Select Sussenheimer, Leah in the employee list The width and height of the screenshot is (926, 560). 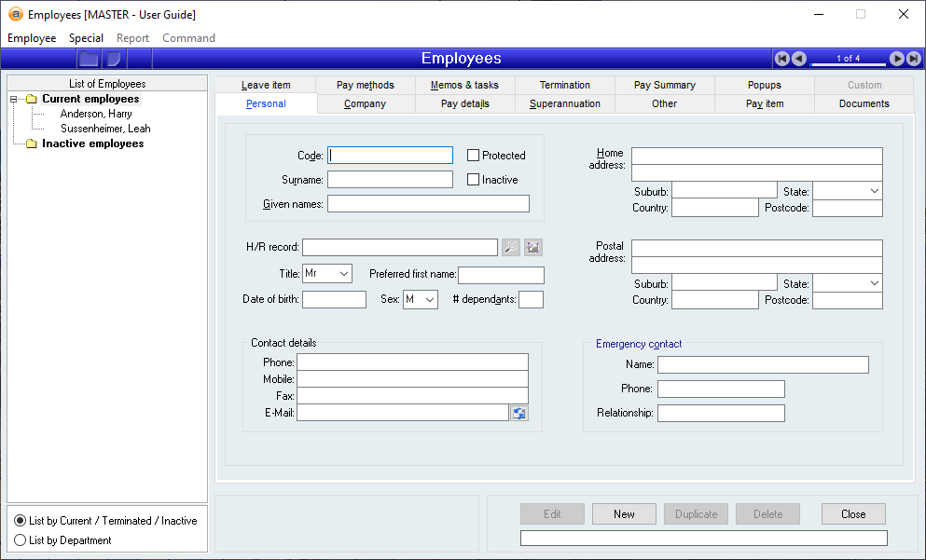click(x=105, y=129)
